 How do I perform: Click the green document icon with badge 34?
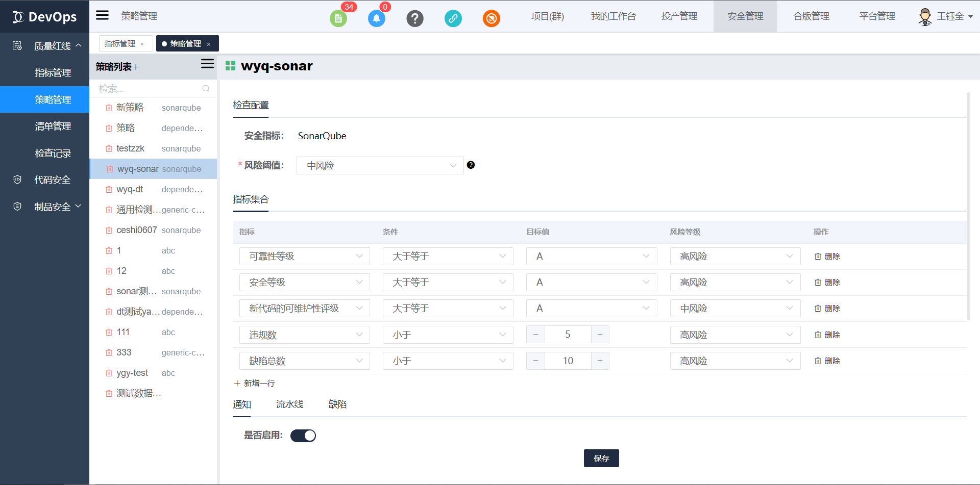click(x=338, y=19)
